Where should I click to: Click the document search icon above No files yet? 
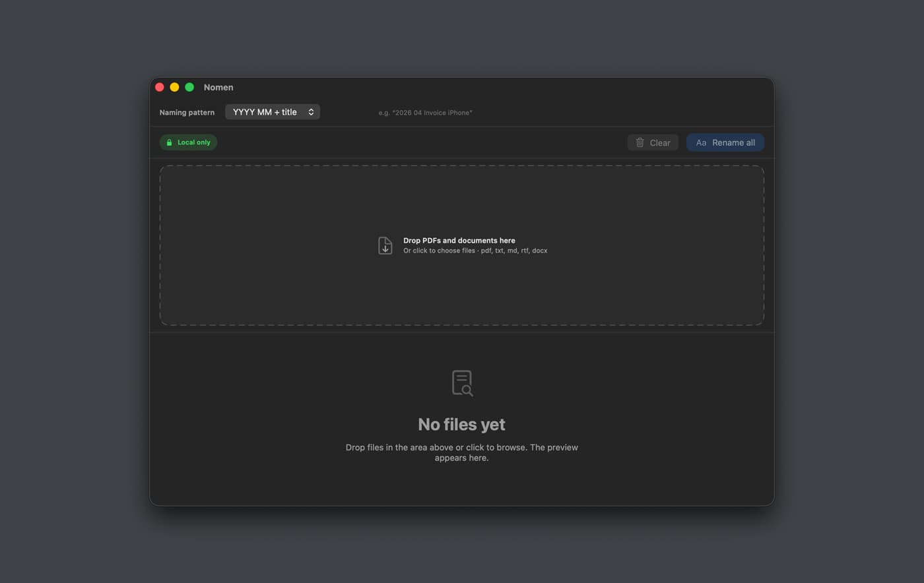point(462,383)
